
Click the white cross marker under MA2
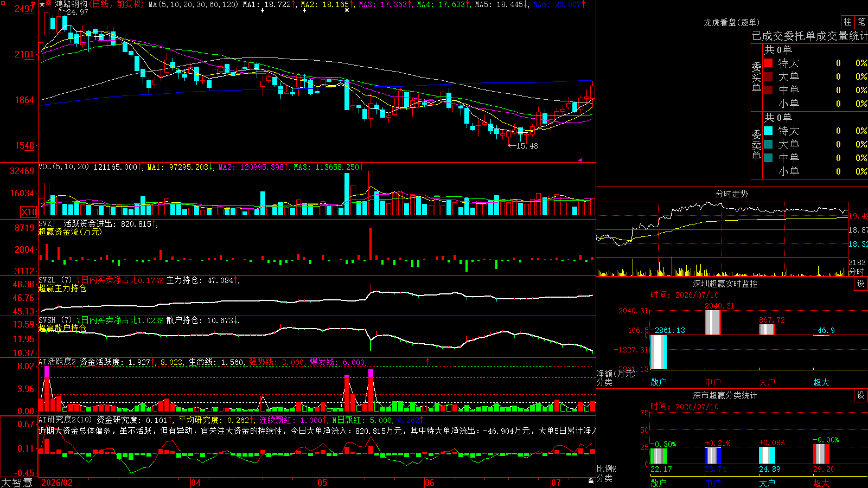[304, 10]
